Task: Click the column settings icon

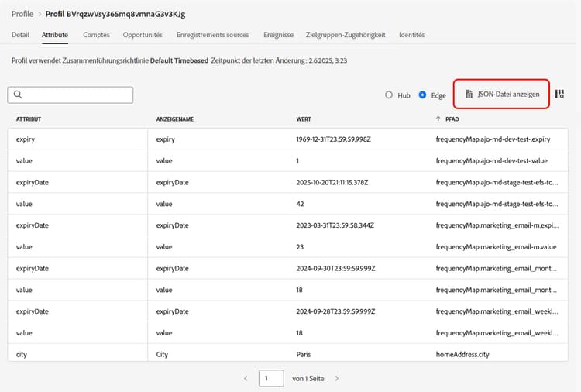Action: pyautogui.click(x=559, y=95)
